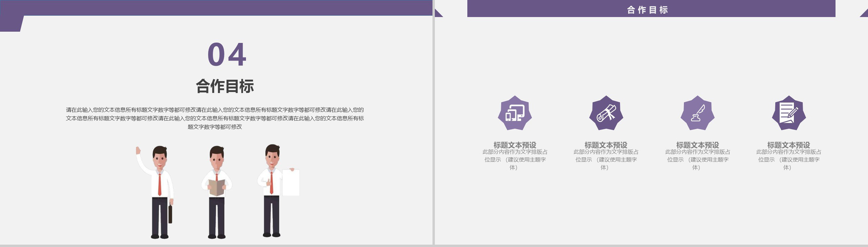Select the document with pencil icon badge
868x247 pixels.
[789, 113]
